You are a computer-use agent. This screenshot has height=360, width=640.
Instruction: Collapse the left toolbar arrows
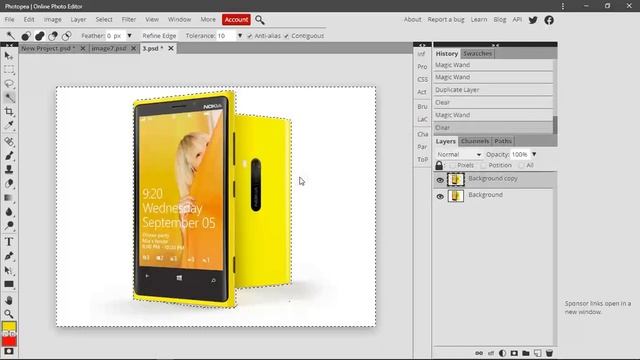(9, 45)
